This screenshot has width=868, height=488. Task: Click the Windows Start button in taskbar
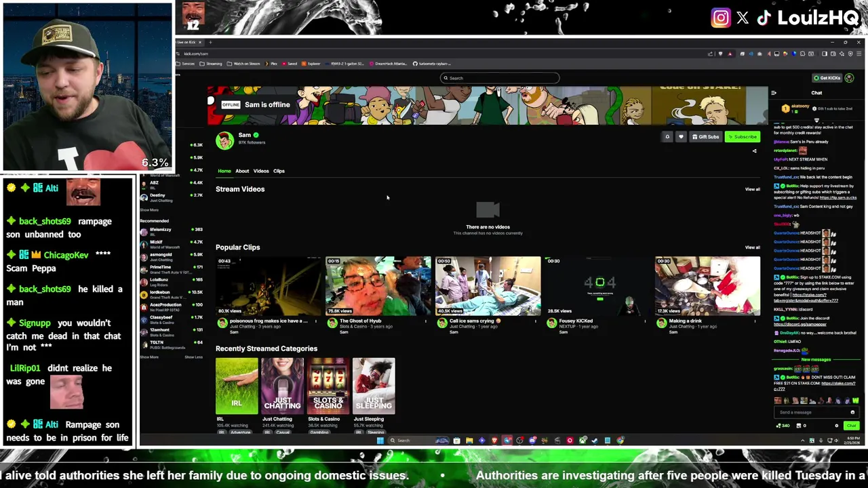coord(380,441)
